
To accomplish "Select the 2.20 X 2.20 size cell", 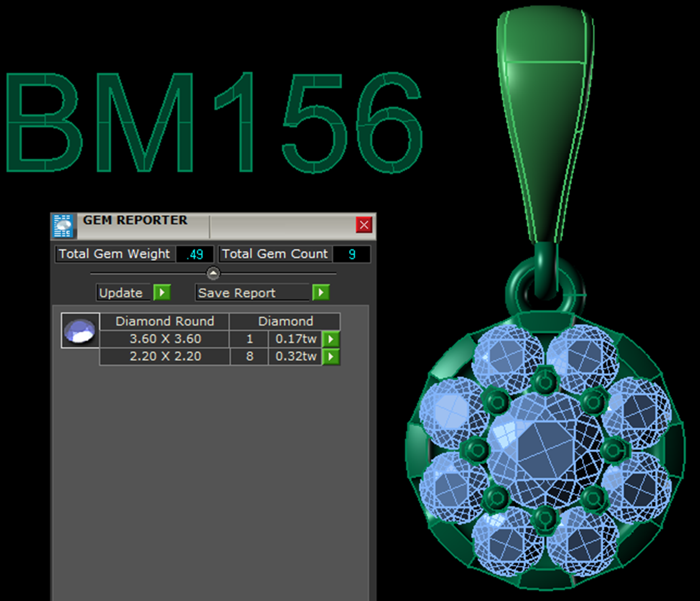I will [x=165, y=357].
